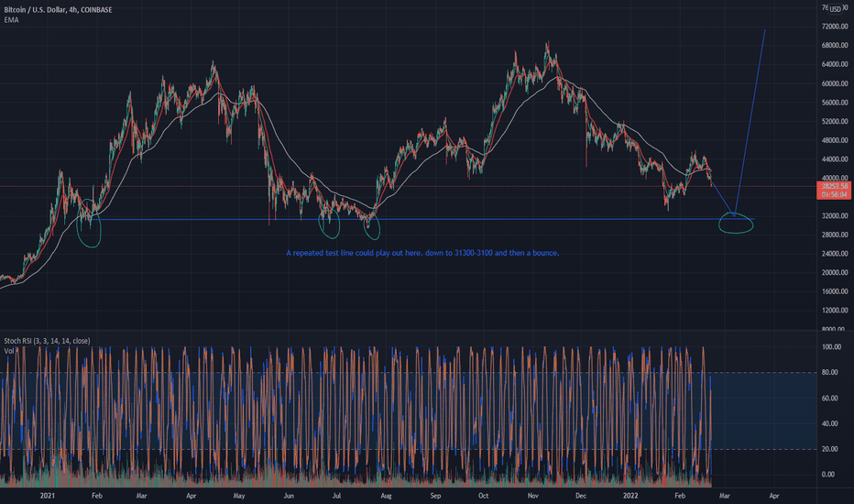854x504 pixels.
Task: Click the bar countdown 01:58:04
Action: pos(834,194)
